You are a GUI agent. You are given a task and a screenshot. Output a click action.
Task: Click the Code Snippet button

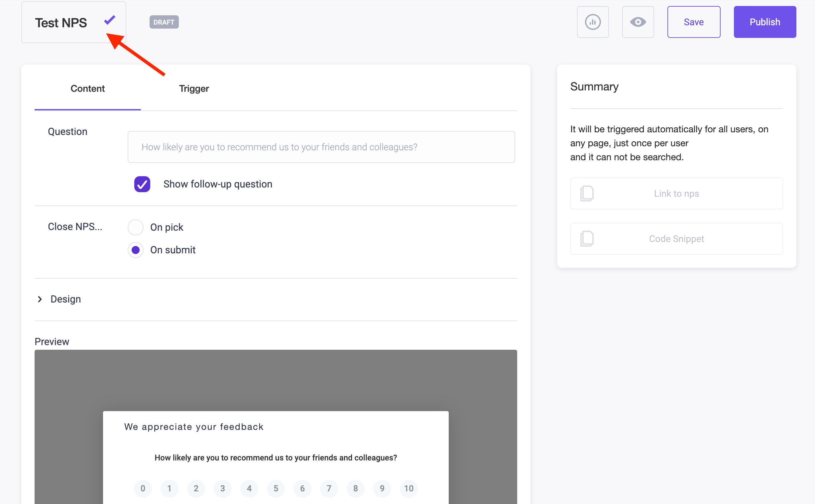[x=676, y=239]
